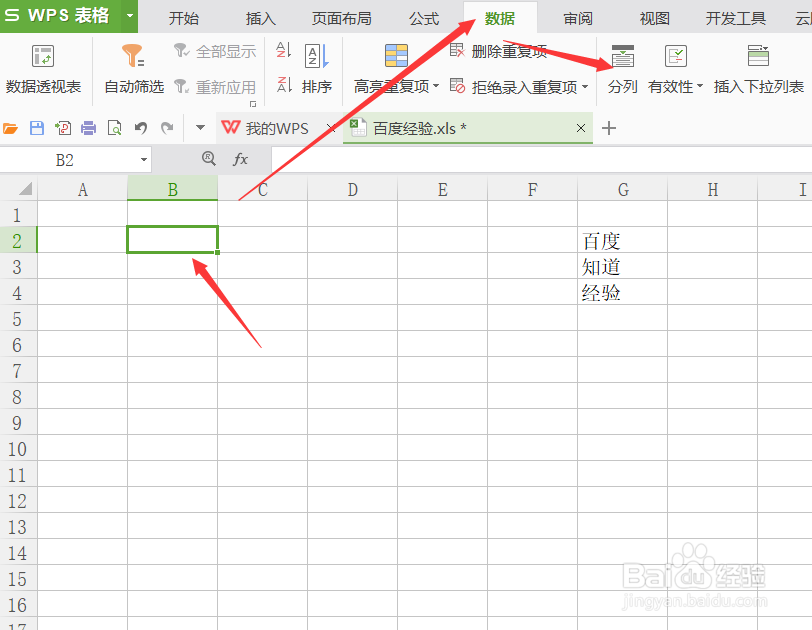Click the redo arrow icon
This screenshot has height=630, width=812.
tap(167, 128)
